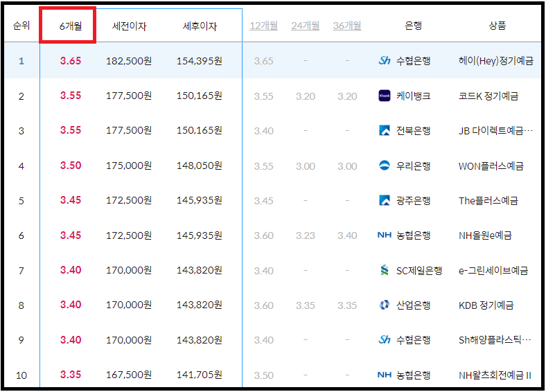
Task: Click the 167,500원 pre-tax interest value
Action: click(x=129, y=375)
